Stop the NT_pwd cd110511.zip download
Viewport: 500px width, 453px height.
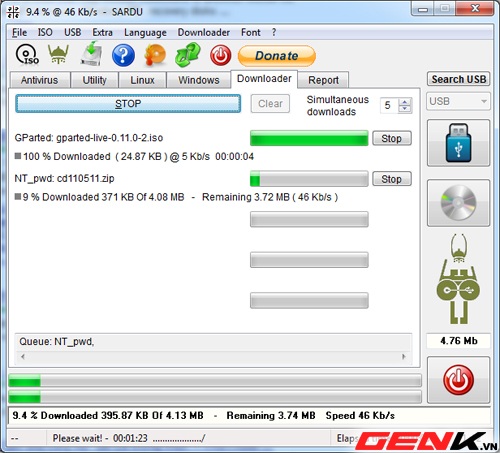point(392,179)
